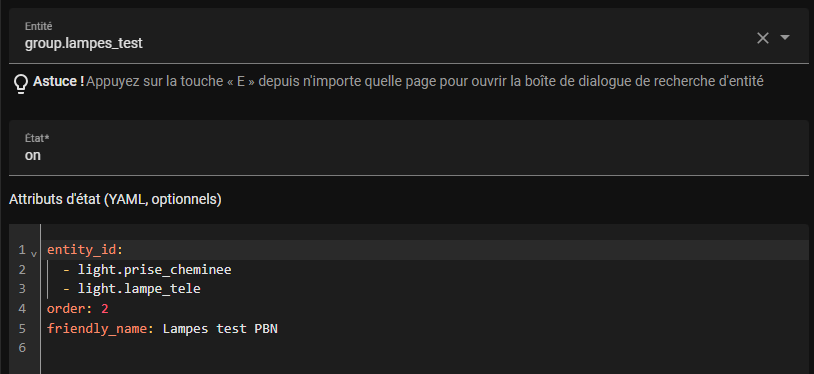Select YAML line number 4
Viewport: 814px width, 374px height.
coord(22,309)
